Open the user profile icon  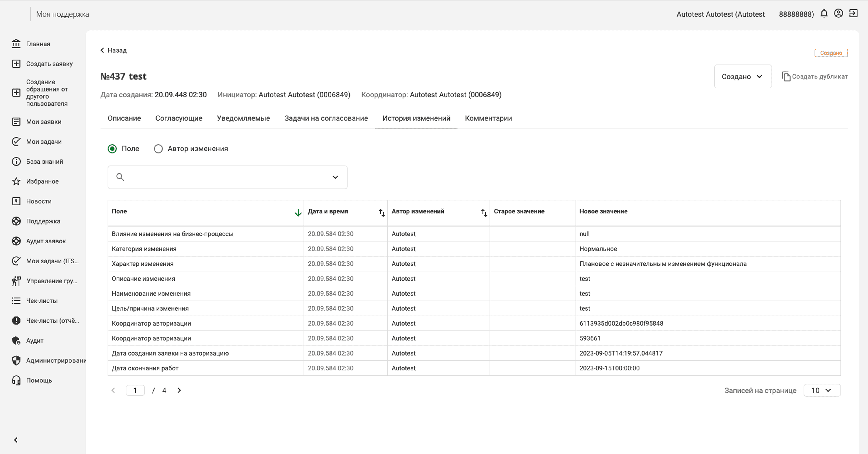click(838, 13)
